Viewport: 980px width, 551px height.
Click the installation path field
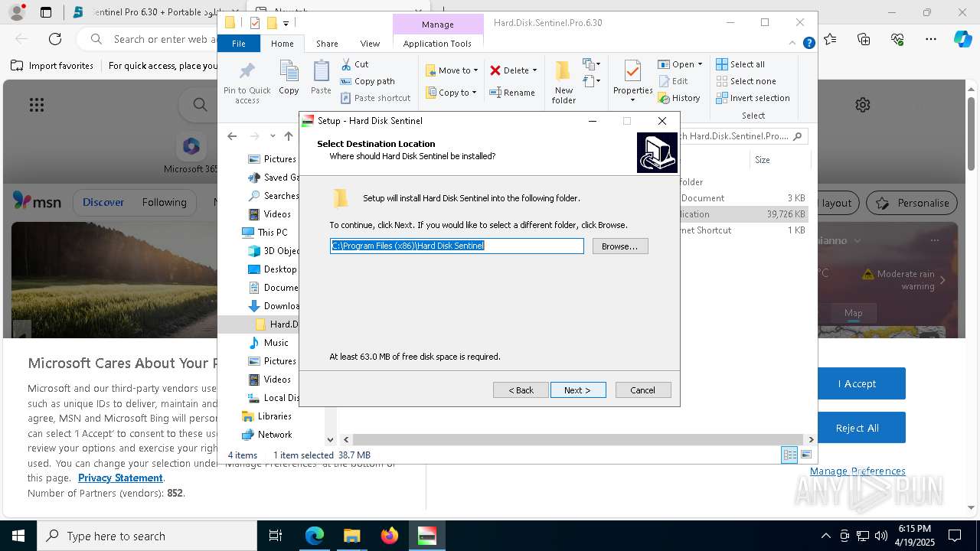457,246
